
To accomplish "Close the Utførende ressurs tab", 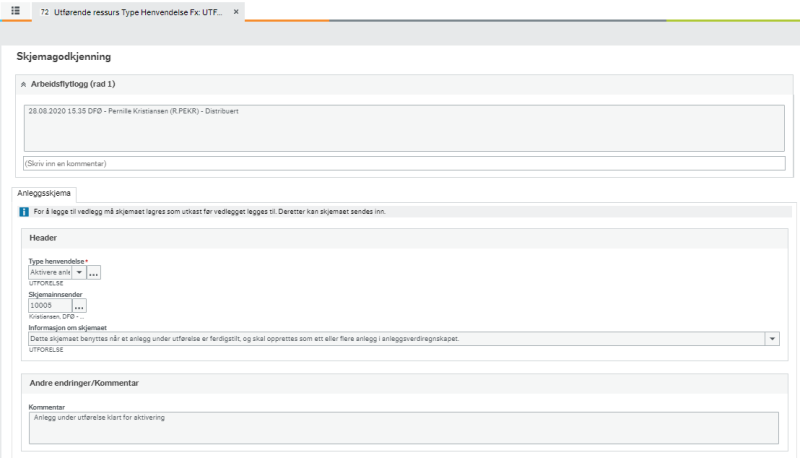I will (x=236, y=12).
